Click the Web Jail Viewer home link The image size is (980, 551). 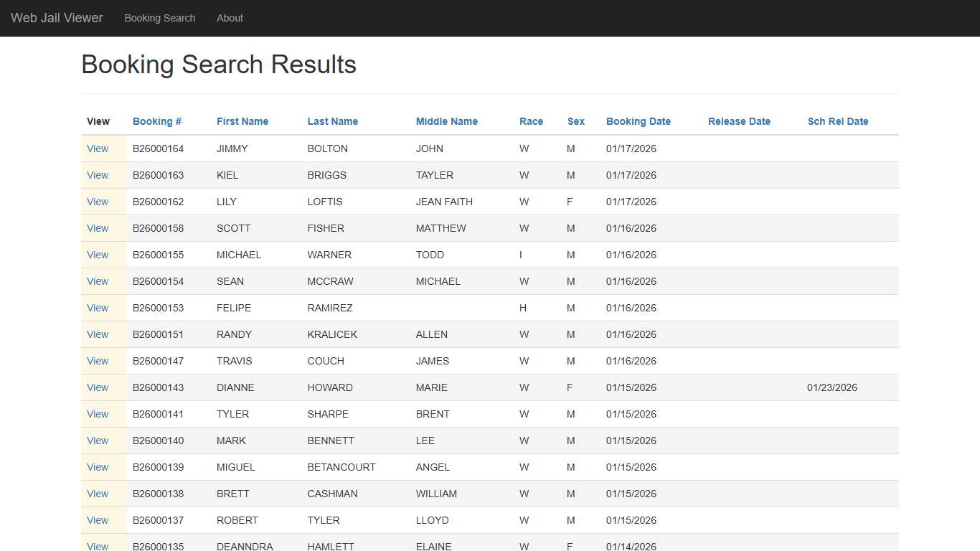pos(57,18)
